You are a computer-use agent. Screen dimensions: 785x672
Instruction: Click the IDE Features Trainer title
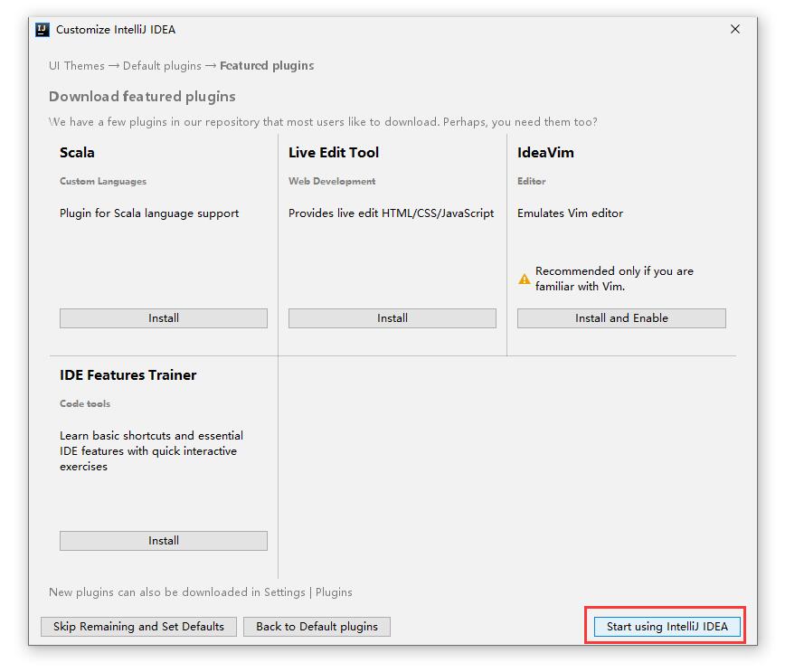point(128,375)
